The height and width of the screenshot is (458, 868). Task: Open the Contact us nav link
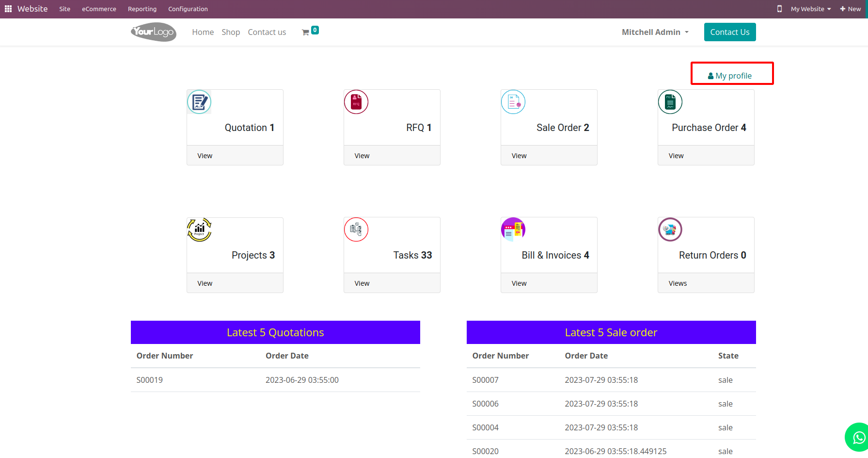point(267,32)
